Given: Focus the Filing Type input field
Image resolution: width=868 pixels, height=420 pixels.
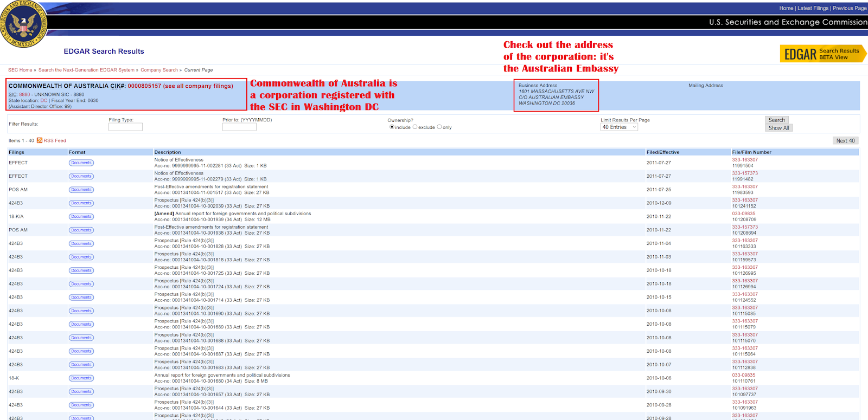Looking at the screenshot, I should [125, 127].
